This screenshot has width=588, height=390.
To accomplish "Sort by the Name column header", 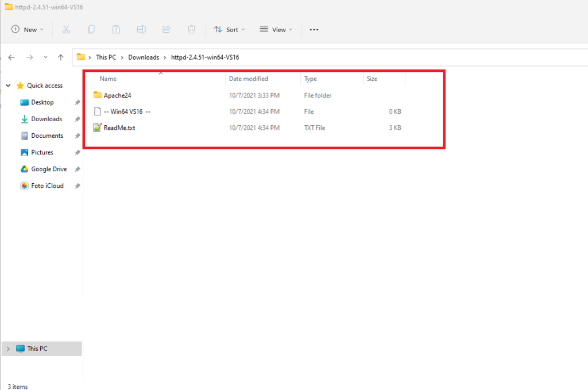I will (108, 79).
